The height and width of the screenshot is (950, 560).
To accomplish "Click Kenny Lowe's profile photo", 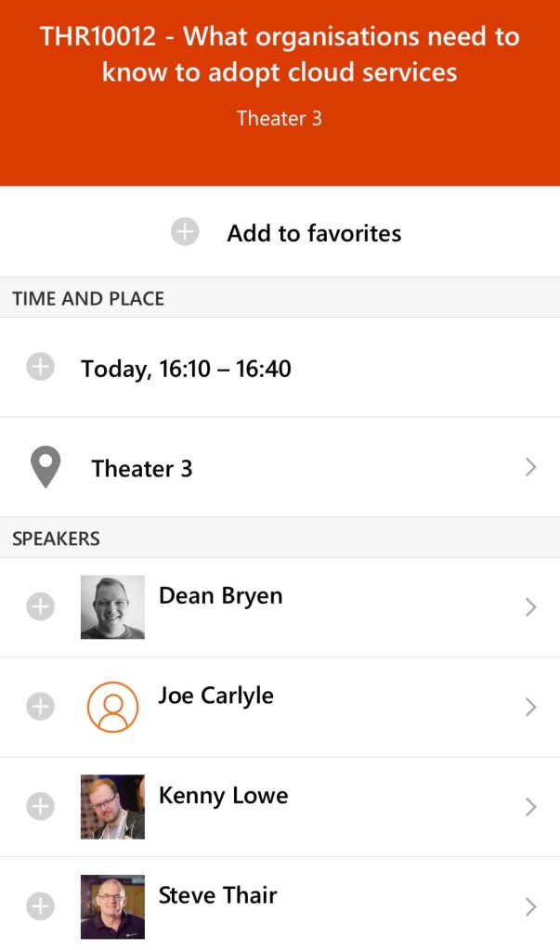I will (112, 807).
